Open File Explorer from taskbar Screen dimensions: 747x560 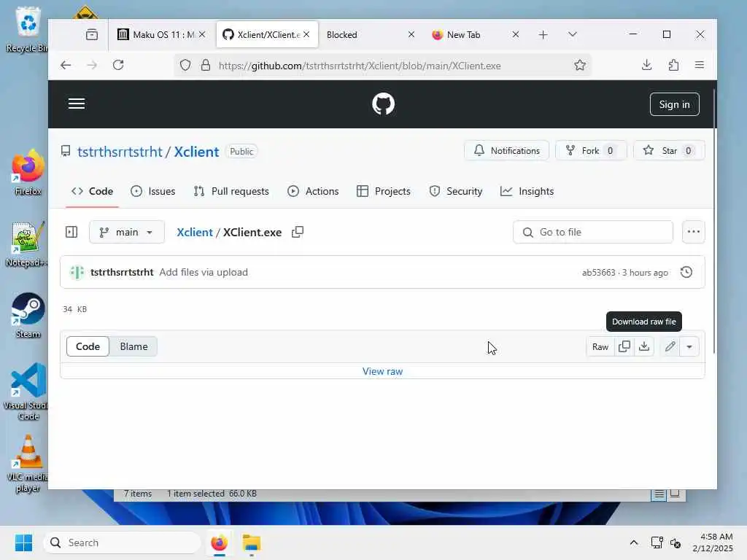coord(252,542)
